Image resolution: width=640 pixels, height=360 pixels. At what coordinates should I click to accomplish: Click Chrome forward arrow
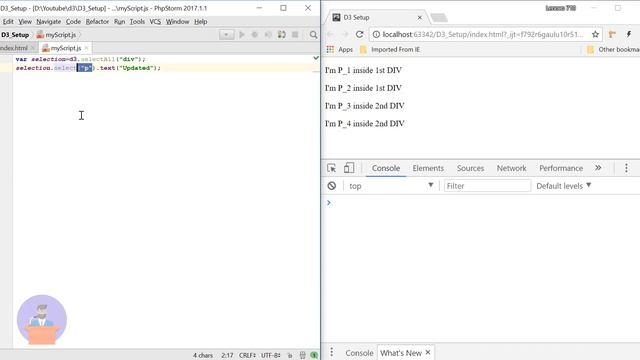[345, 34]
